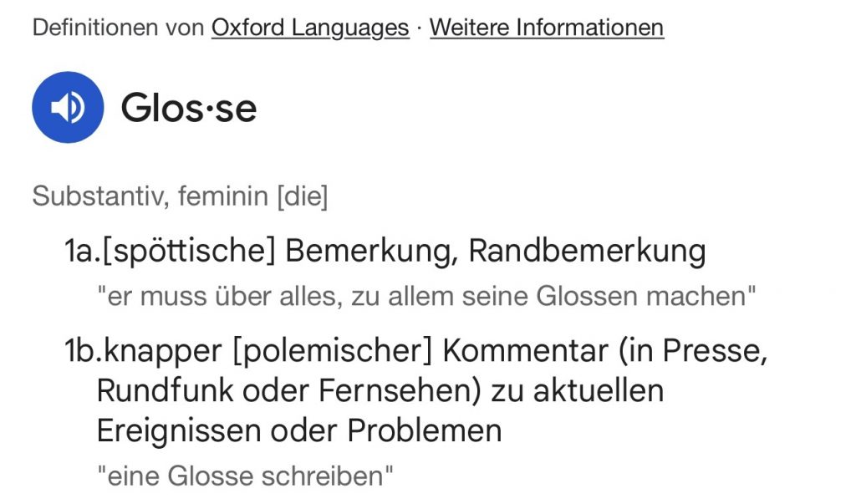The height and width of the screenshot is (504, 856).
Task: Open the Oxford Languages link
Action: coord(309,28)
